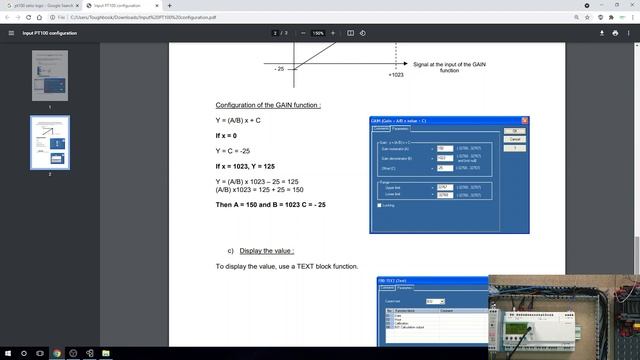Image resolution: width=640 pixels, height=360 pixels.
Task: Click the fit to page icon
Action: click(x=350, y=33)
